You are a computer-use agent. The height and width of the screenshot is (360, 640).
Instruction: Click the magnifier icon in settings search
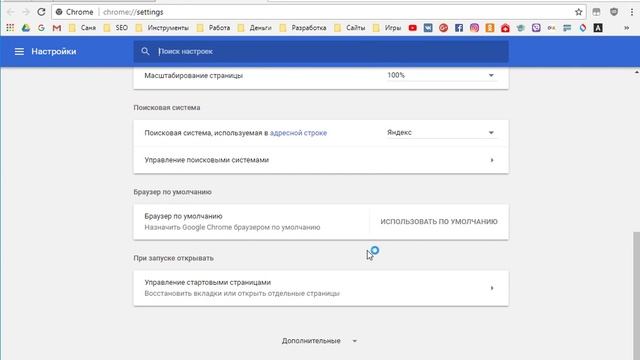coord(145,51)
